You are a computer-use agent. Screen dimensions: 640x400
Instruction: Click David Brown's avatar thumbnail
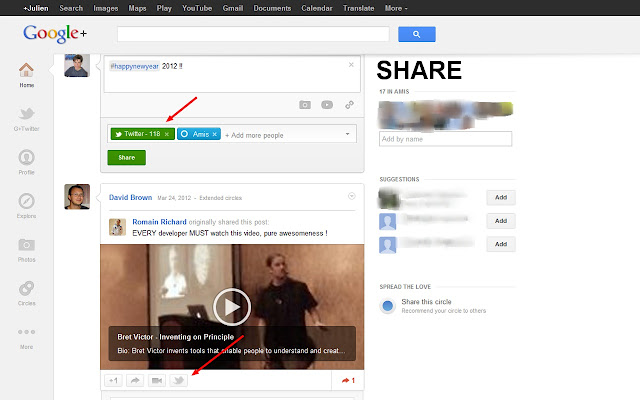point(77,196)
